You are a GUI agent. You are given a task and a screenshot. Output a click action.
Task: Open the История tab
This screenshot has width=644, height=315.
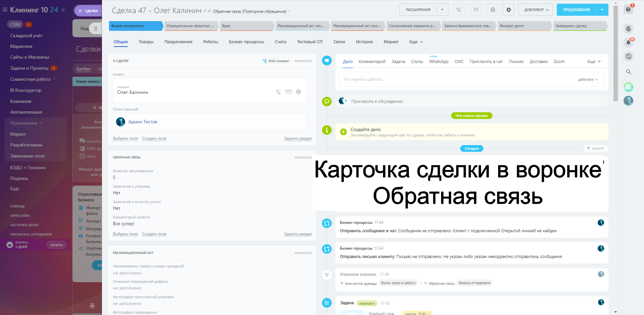pos(364,42)
